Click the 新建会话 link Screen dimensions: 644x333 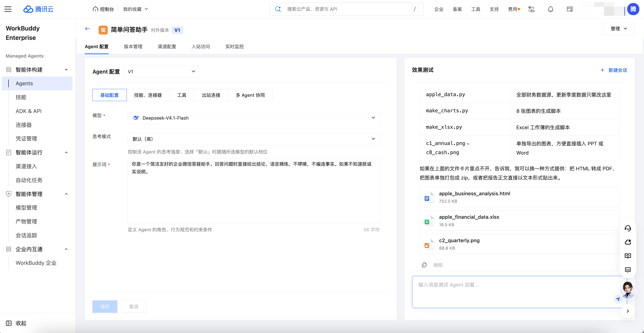pyautogui.click(x=614, y=70)
